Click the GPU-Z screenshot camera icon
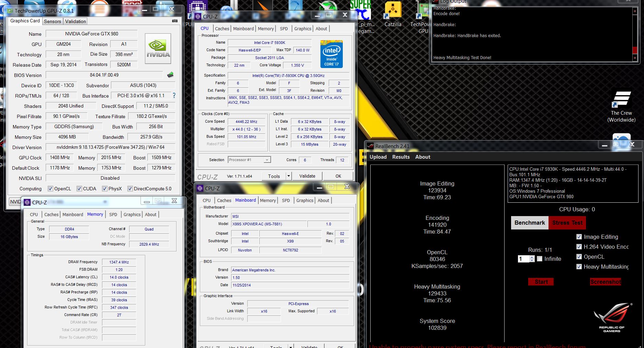This screenshot has height=348, width=644. click(x=175, y=21)
